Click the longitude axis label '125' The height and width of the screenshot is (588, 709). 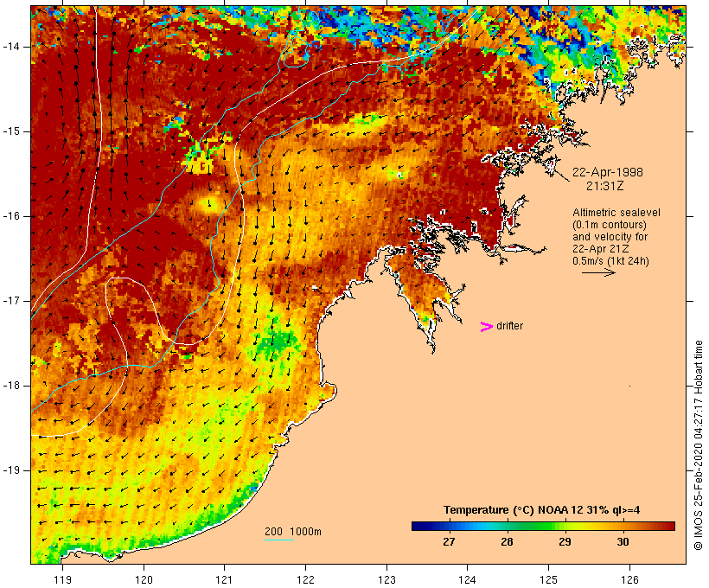pos(548,579)
